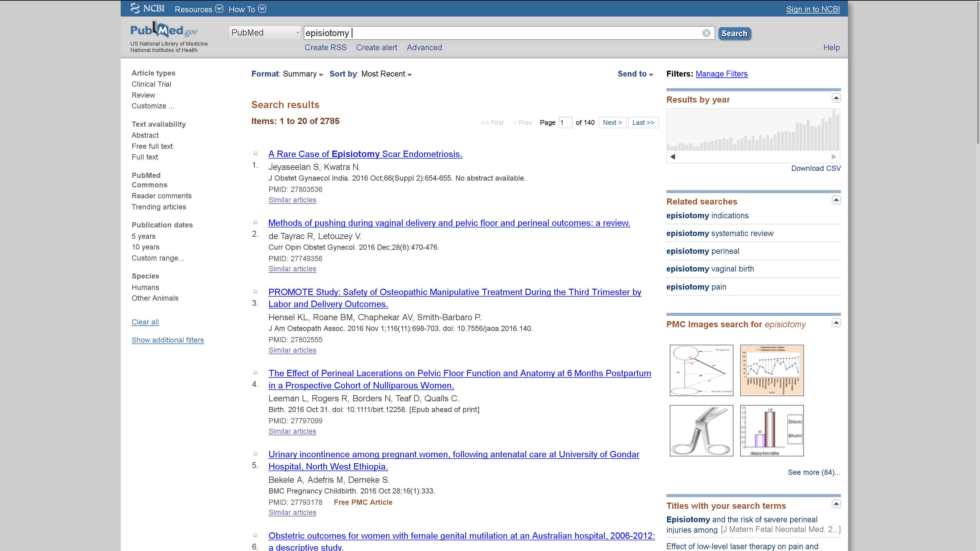Image resolution: width=980 pixels, height=551 pixels.
Task: Click the NCBI logo icon
Action: point(147,8)
